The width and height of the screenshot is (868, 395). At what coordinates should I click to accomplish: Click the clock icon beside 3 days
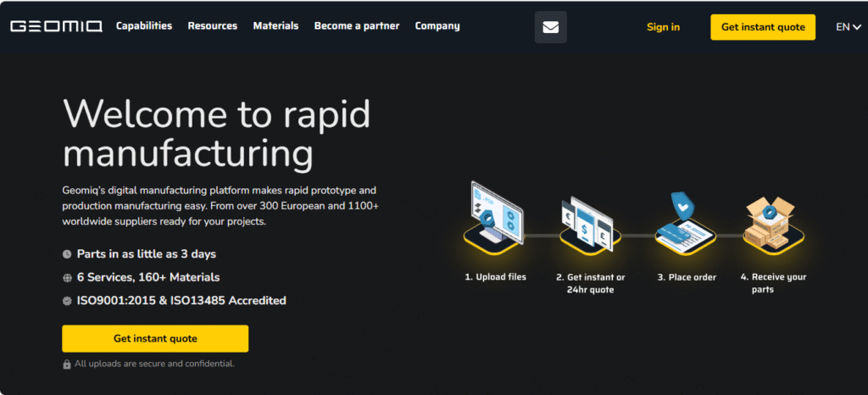coord(67,254)
